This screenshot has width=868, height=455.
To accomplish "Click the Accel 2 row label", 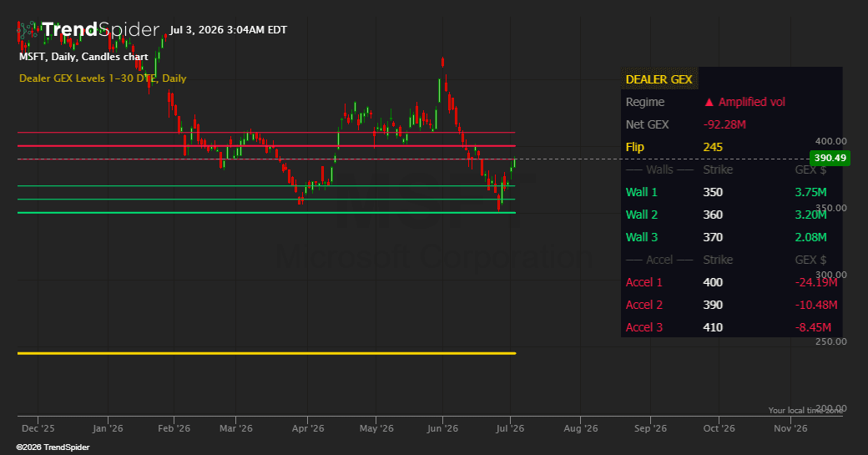I will 643,305.
